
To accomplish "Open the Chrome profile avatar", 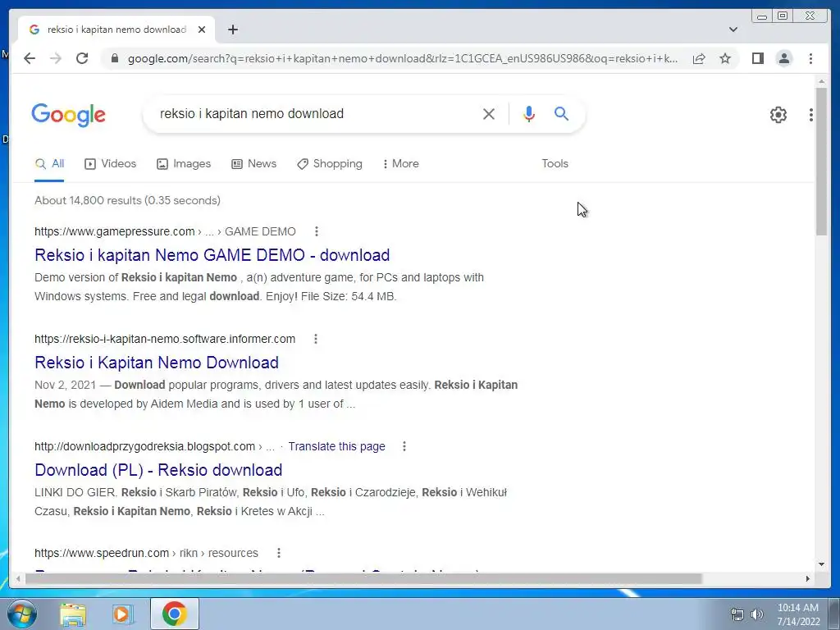I will pos(783,58).
